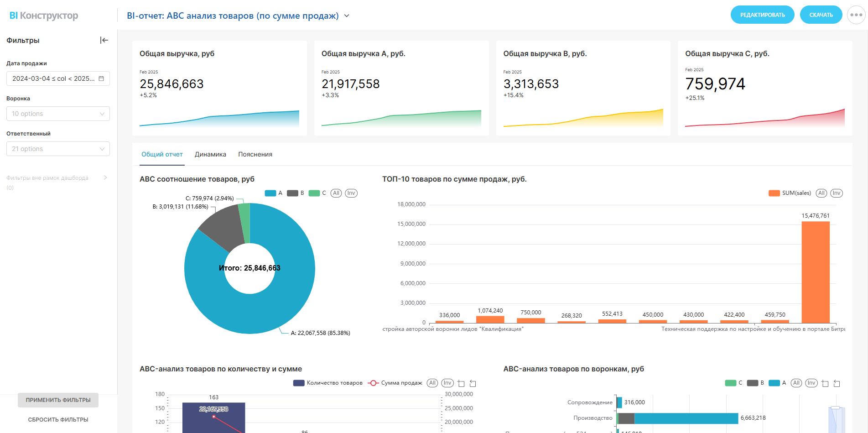Click the Дата продажи date range field
Image resolution: width=868 pixels, height=433 pixels.
[54, 78]
